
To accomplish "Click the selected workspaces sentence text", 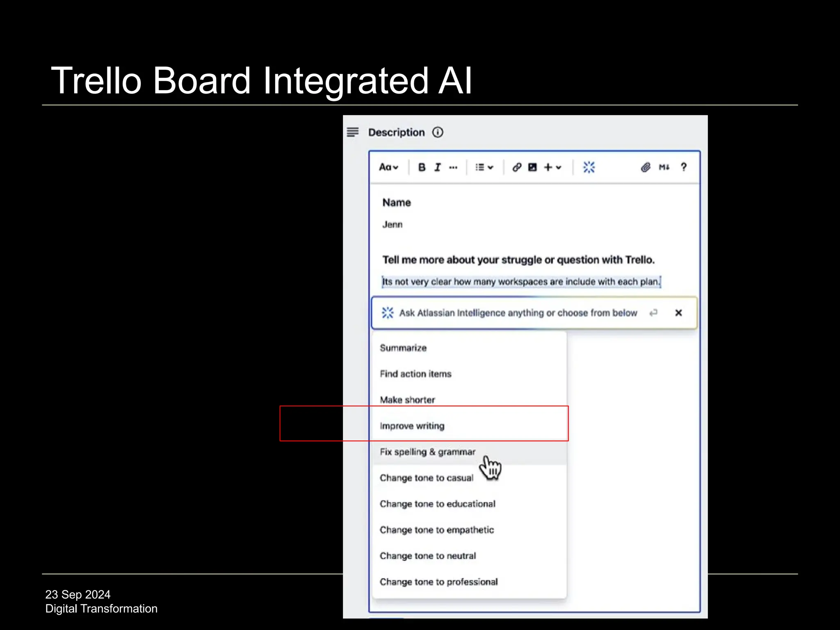I will tap(521, 282).
